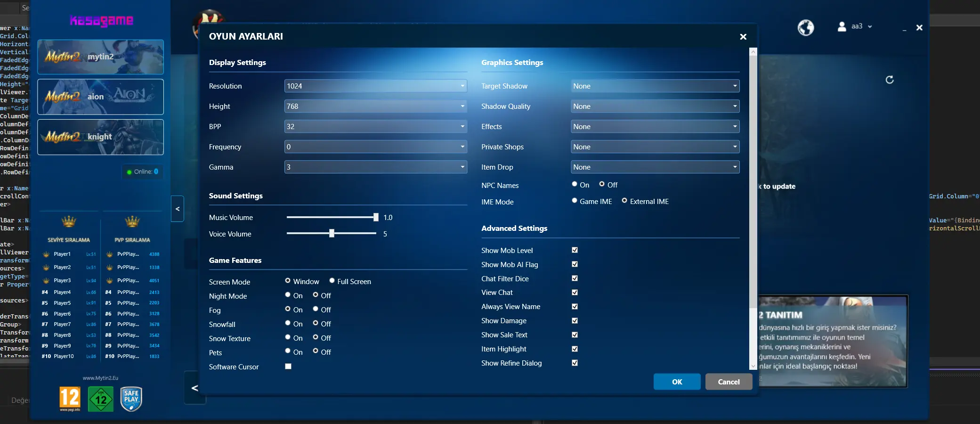This screenshot has height=424, width=980.
Task: Open the Resolution dropdown
Action: coord(375,86)
